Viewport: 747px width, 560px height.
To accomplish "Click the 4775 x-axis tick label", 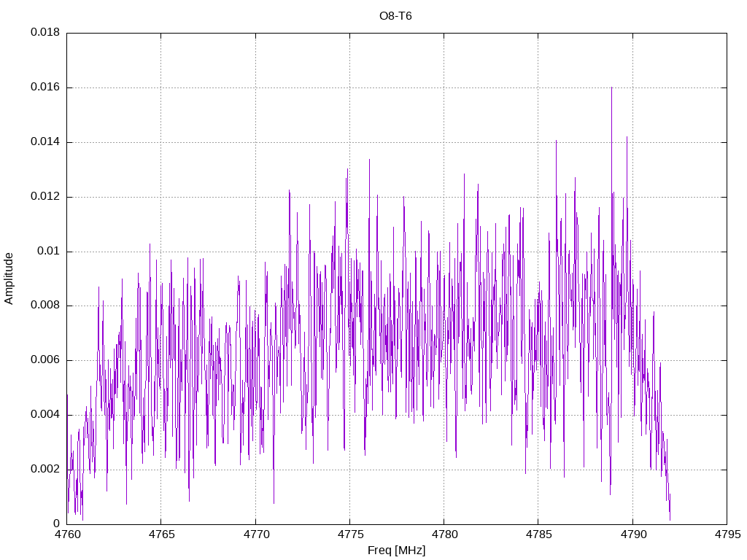I will point(350,534).
